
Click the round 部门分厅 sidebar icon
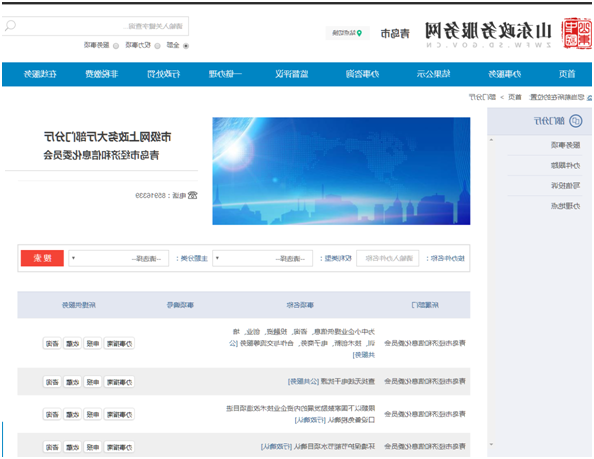(x=575, y=121)
